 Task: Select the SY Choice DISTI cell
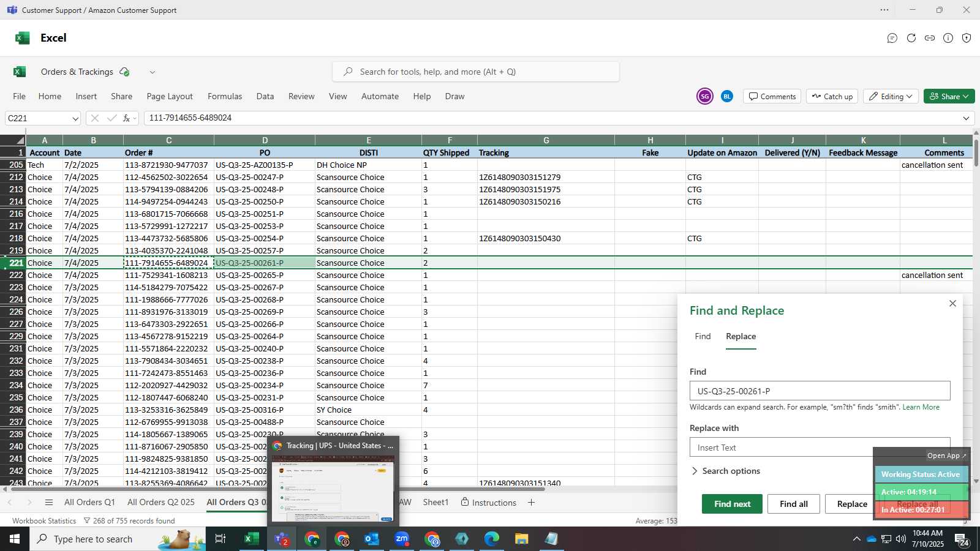click(368, 410)
